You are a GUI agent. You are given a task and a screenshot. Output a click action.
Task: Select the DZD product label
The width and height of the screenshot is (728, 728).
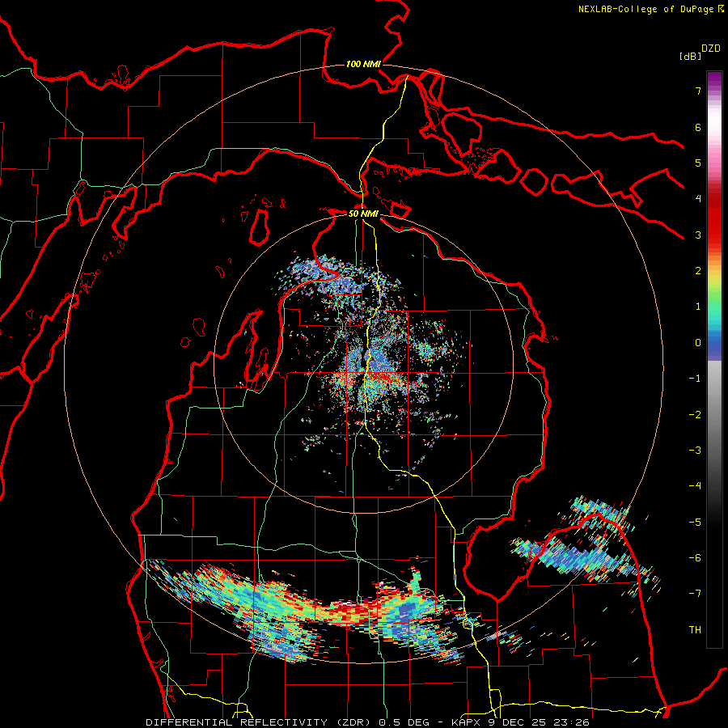711,49
